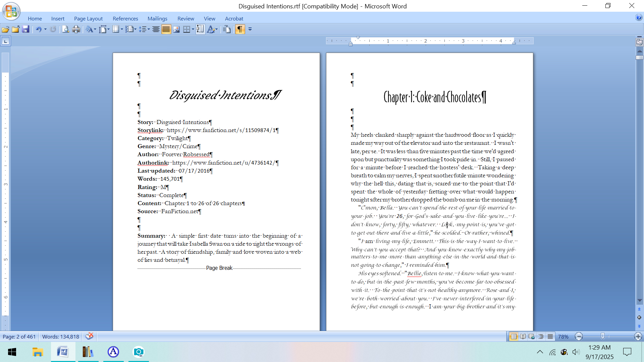The width and height of the screenshot is (644, 362).
Task: Click the Select Browse Object circle
Action: [639, 317]
